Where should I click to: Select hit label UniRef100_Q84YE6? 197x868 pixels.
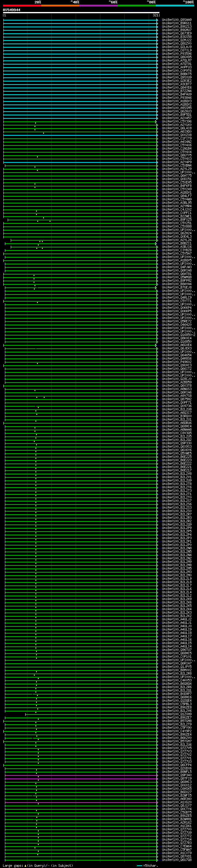pos(176,88)
